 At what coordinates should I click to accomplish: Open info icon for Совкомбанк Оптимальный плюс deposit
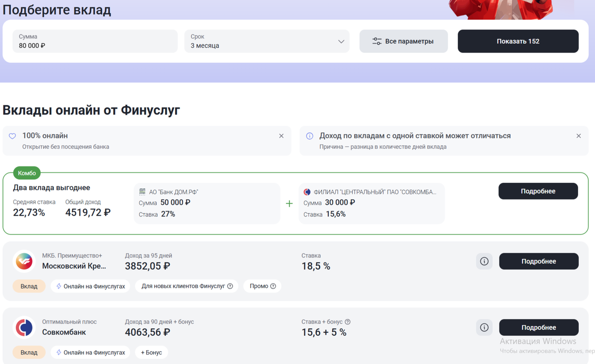[x=484, y=327]
